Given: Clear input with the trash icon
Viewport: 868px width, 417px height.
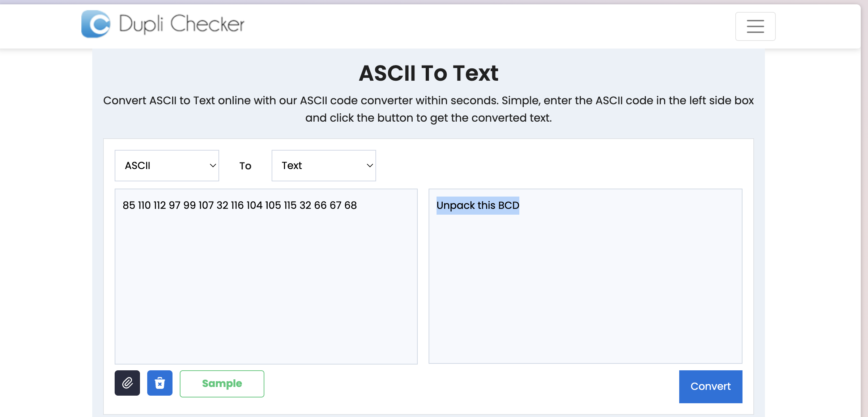Looking at the screenshot, I should click(x=160, y=383).
